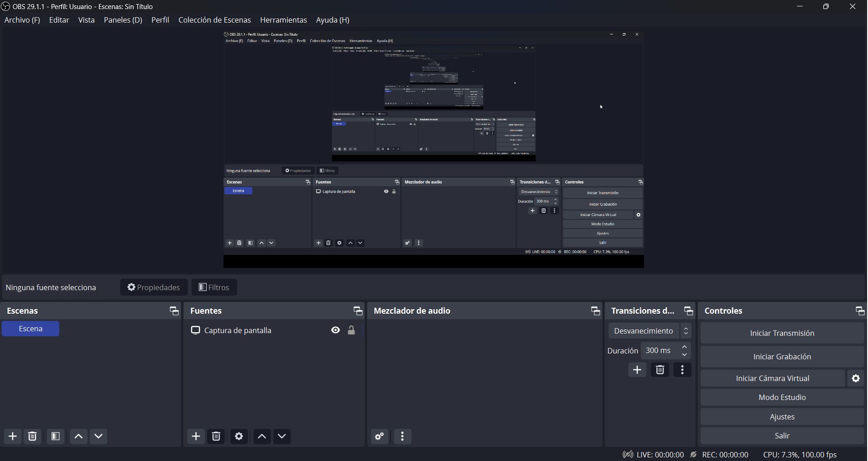The height and width of the screenshot is (461, 868).
Task: Open the Herramientas menu
Action: pos(283,20)
